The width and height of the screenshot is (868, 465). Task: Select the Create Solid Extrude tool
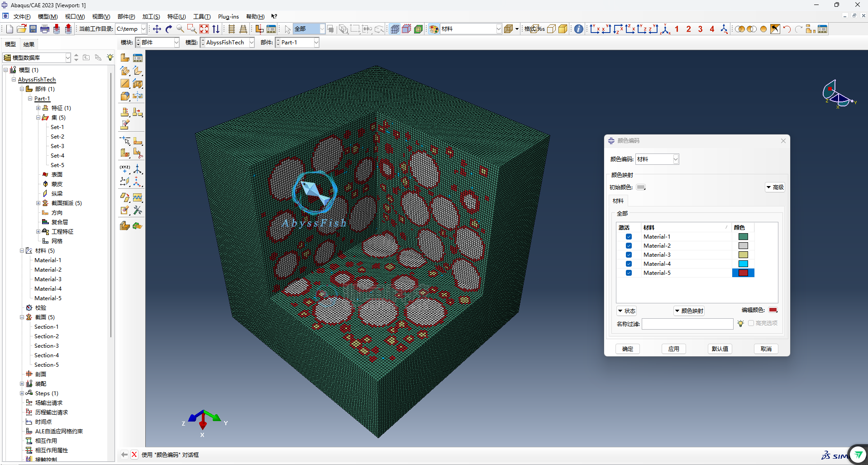[125, 71]
